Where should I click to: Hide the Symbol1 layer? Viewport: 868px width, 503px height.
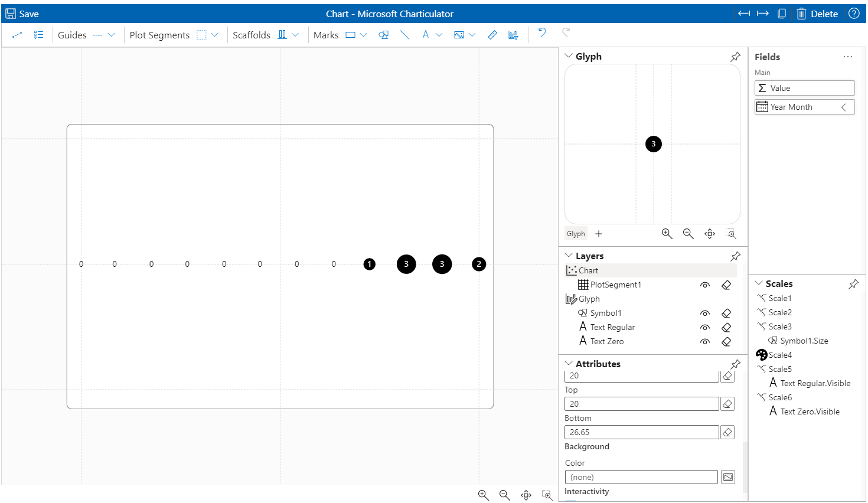tap(705, 313)
